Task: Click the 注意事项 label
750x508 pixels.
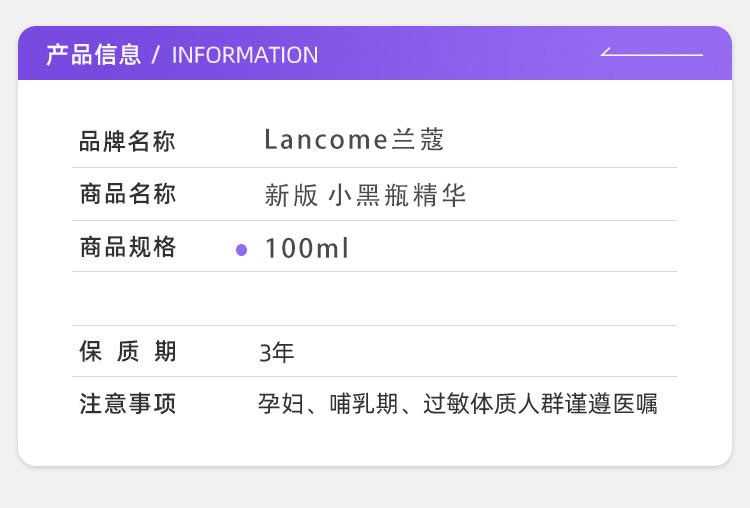Action: tap(128, 403)
